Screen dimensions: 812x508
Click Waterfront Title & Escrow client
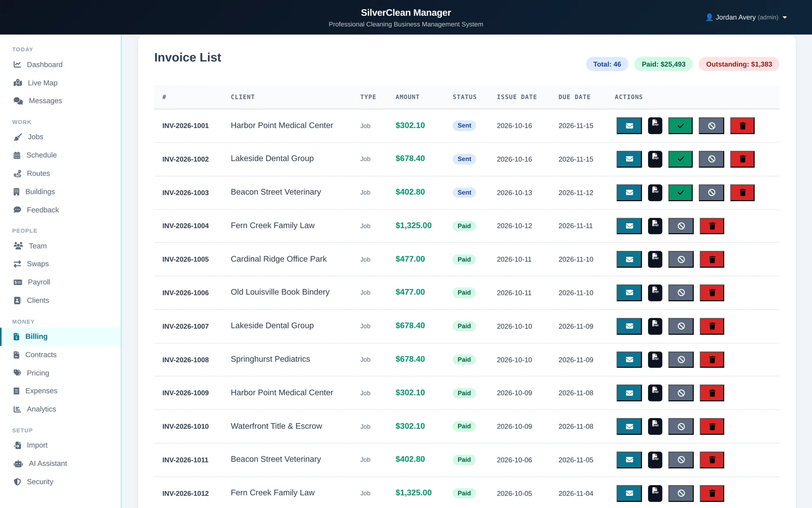[276, 426]
